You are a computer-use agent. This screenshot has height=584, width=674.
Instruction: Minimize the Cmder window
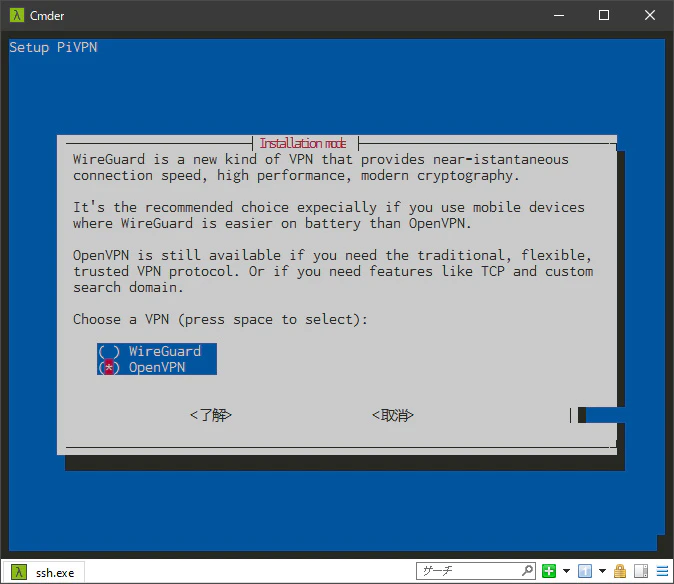559,15
